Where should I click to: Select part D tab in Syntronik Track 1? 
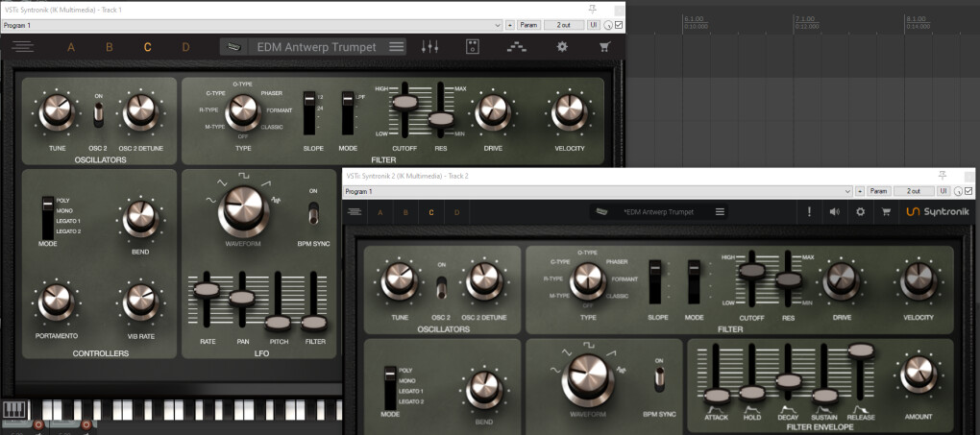(x=185, y=47)
